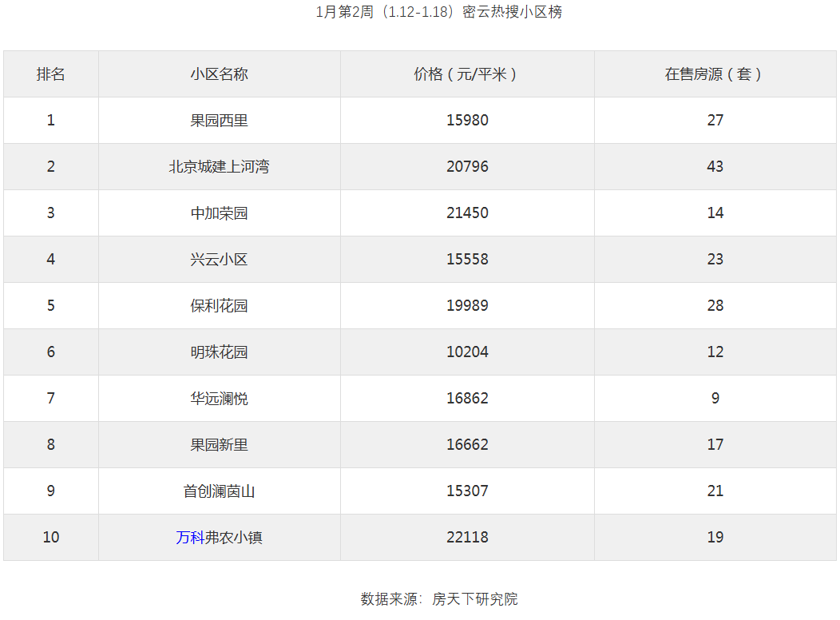Click the 数据来源 房天下研究院 text
Viewport: 840px width, 620px height.
coord(438,599)
